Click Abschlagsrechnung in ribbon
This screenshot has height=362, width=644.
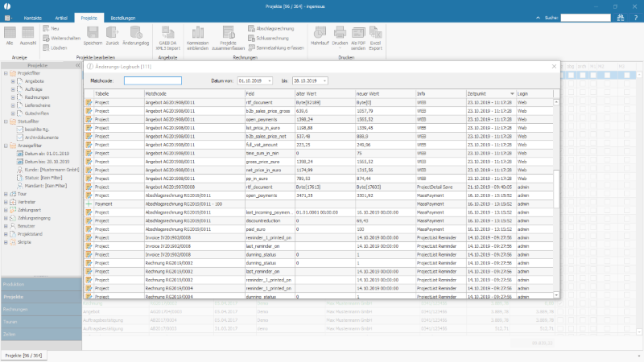[271, 28]
